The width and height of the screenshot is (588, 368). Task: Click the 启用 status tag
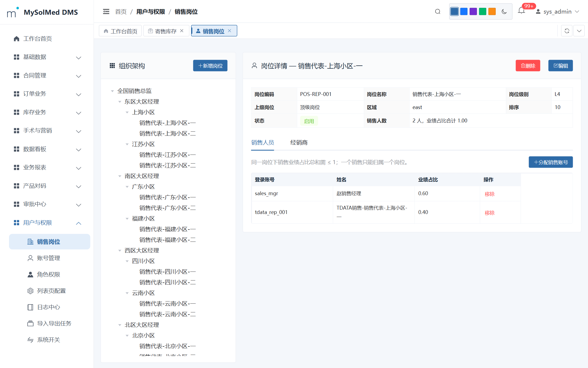(309, 121)
